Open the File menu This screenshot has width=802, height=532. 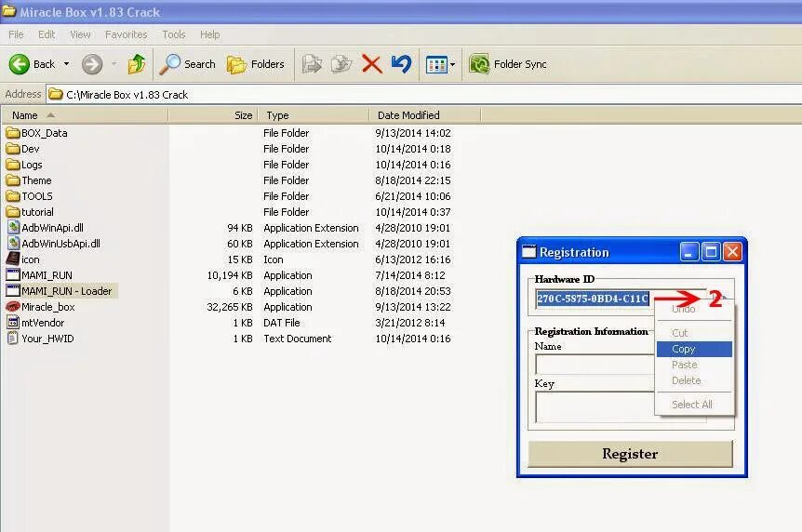16,34
